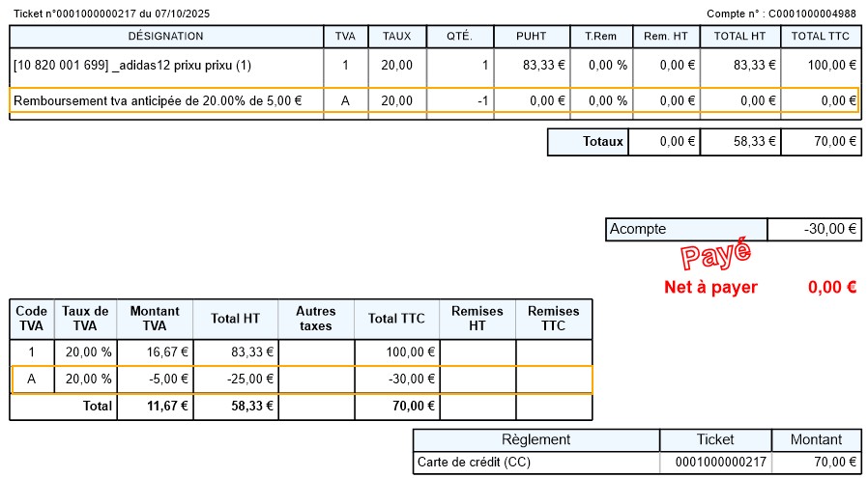868x478 pixels.
Task: Click the Autres taxes column header
Action: [316, 318]
